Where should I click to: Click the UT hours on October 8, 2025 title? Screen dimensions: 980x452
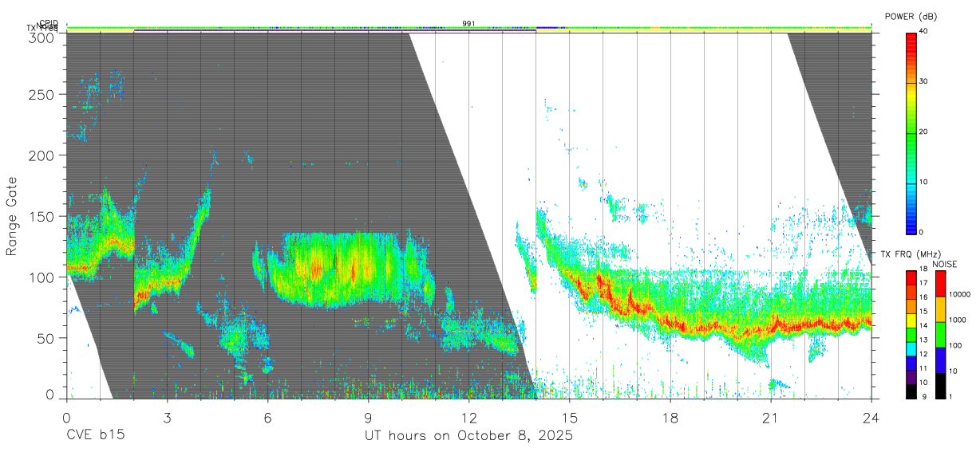468,436
